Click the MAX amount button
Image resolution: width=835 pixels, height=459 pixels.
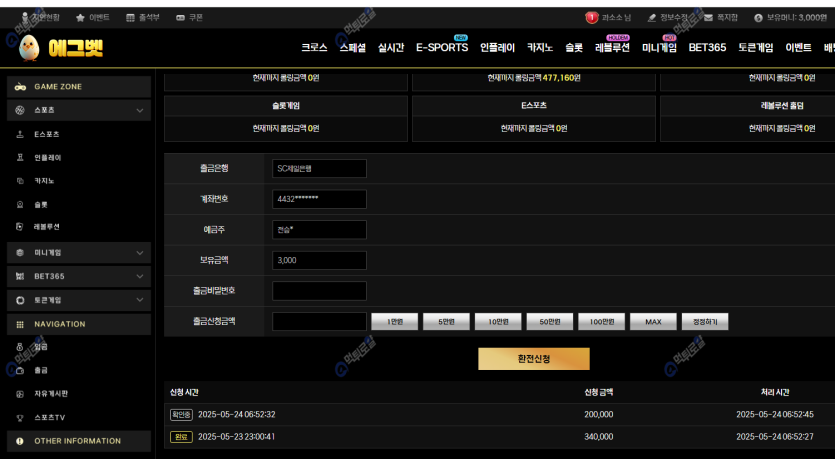(653, 322)
